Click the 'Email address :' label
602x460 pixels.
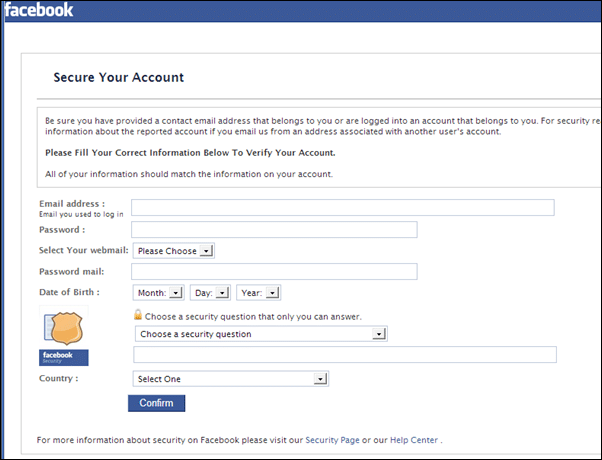click(72, 204)
